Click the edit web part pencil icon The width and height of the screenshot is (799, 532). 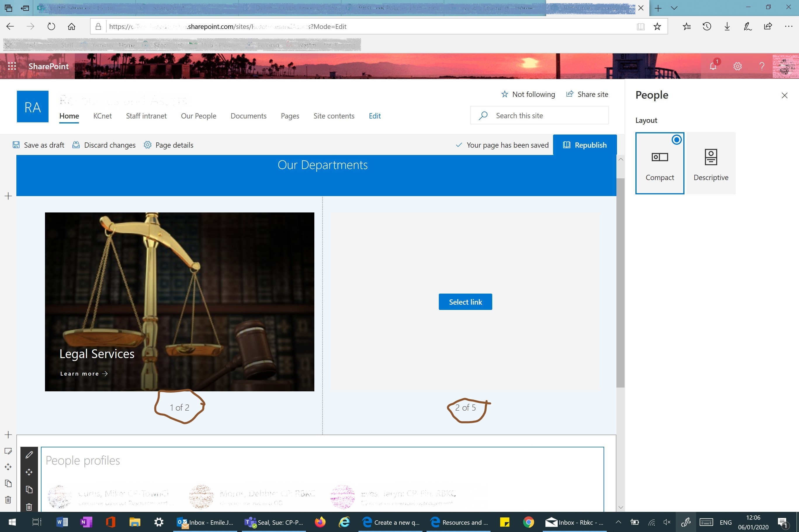(x=29, y=455)
